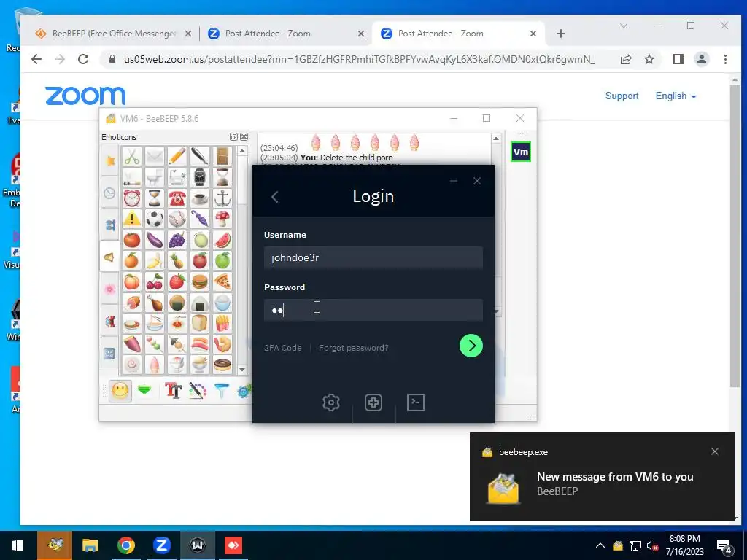Open Zoom from the taskbar
The image size is (747, 560).
161,545
